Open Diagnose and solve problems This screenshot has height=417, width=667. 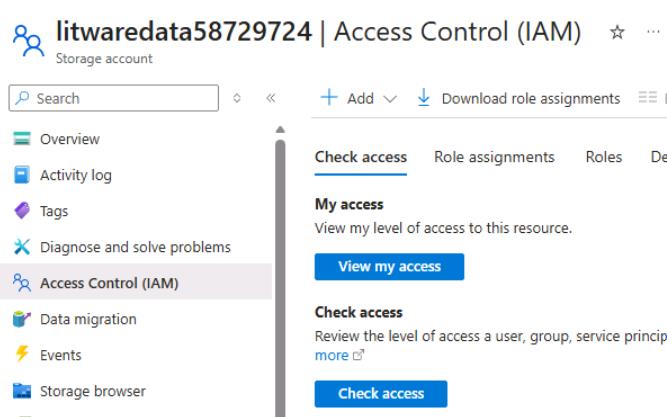136,247
